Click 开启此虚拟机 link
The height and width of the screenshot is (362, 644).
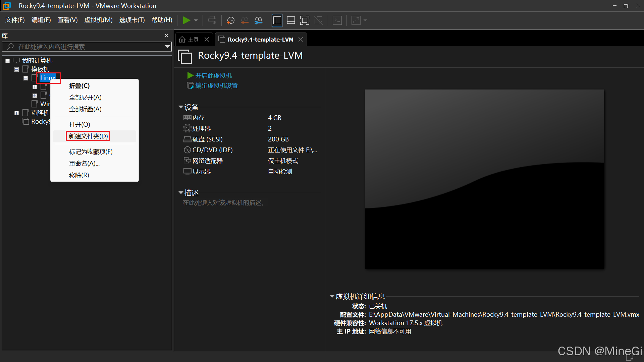[x=213, y=76]
